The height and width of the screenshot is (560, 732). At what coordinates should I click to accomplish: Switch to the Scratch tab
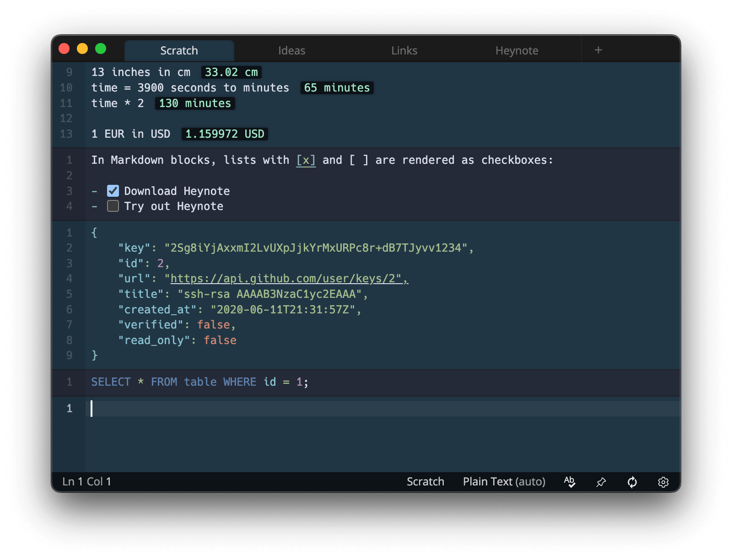(179, 50)
